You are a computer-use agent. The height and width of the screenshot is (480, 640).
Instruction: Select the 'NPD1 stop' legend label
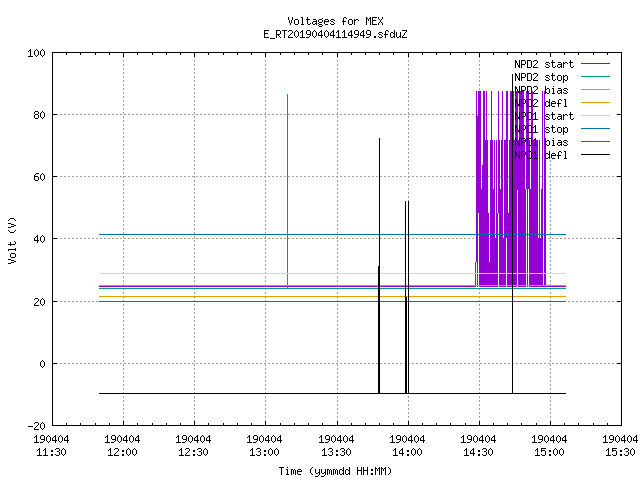[x=541, y=129]
